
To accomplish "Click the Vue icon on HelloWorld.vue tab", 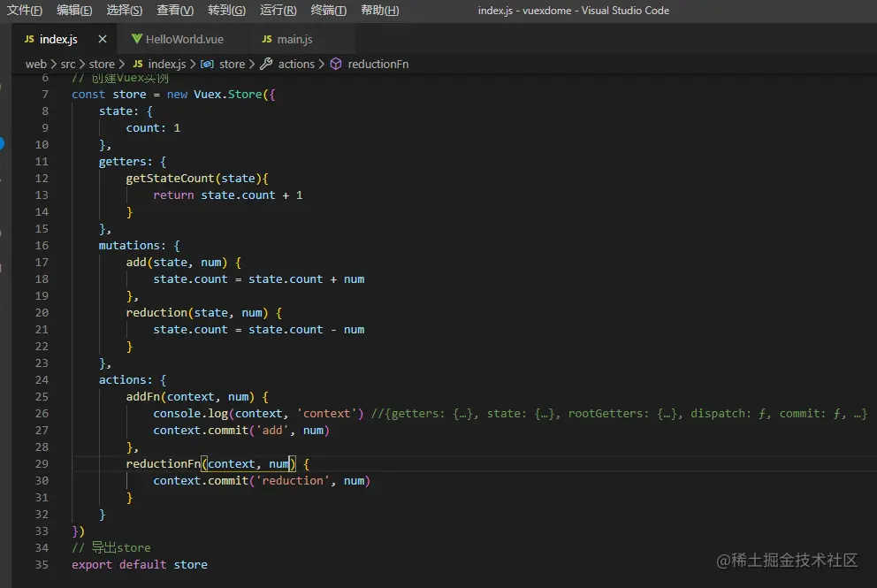I will coord(136,39).
